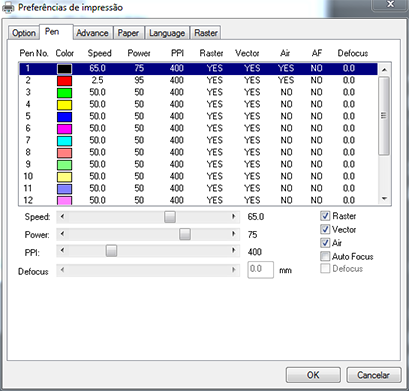This screenshot has width=409, height=391.
Task: Click the Cancelar button
Action: (x=373, y=375)
